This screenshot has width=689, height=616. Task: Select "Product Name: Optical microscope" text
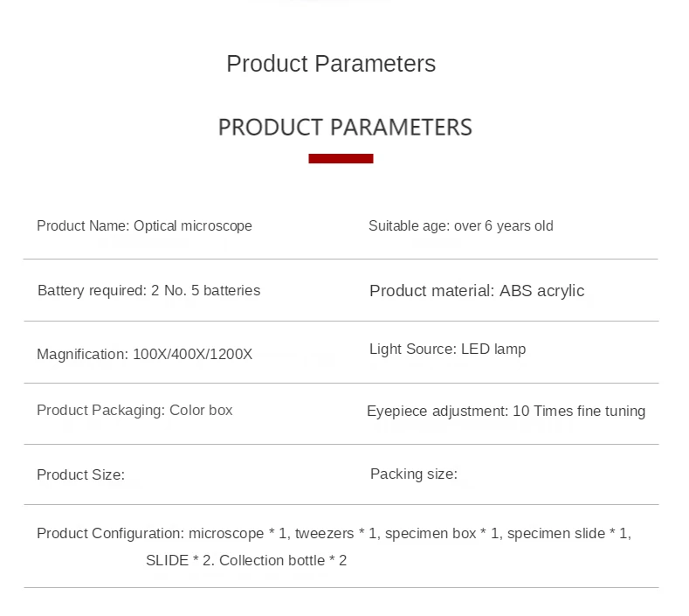point(144,225)
